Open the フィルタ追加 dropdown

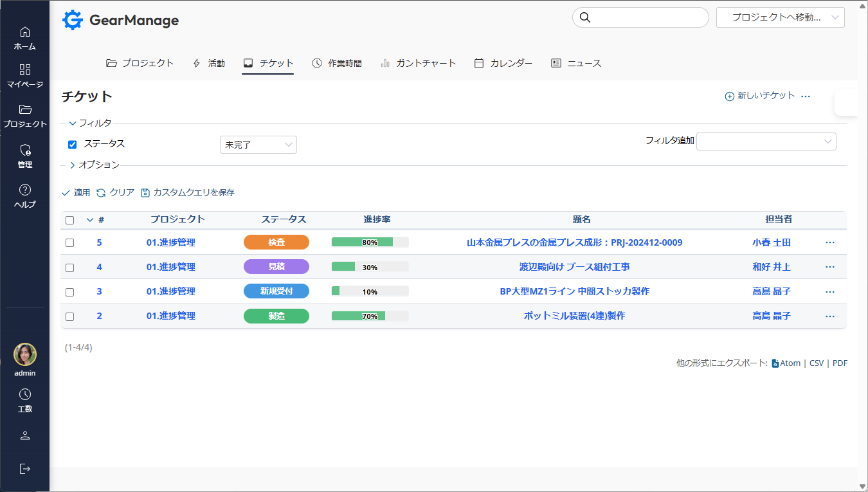click(766, 141)
